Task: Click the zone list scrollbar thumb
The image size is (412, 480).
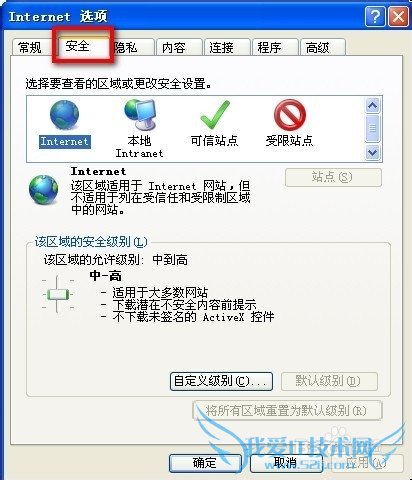Action: tap(372, 128)
